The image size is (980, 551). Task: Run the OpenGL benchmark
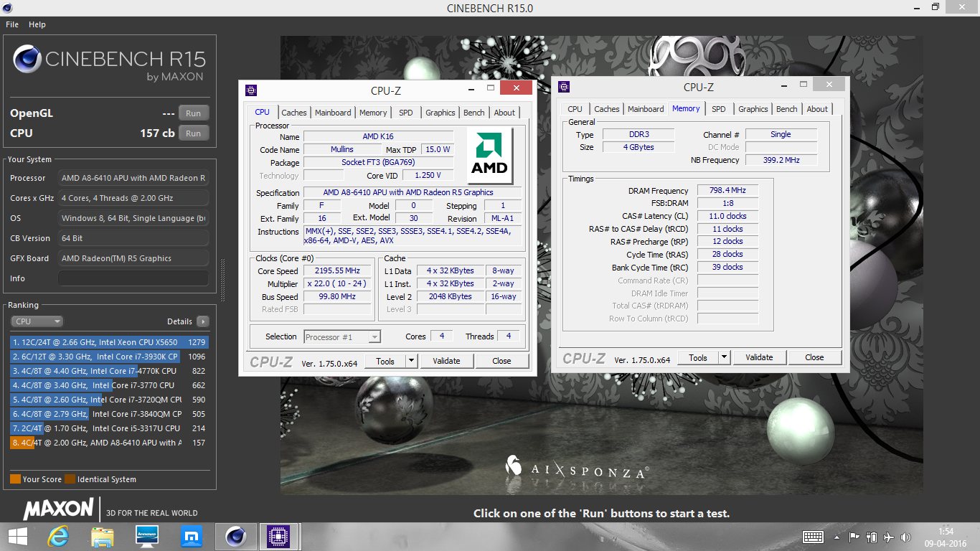tap(194, 113)
